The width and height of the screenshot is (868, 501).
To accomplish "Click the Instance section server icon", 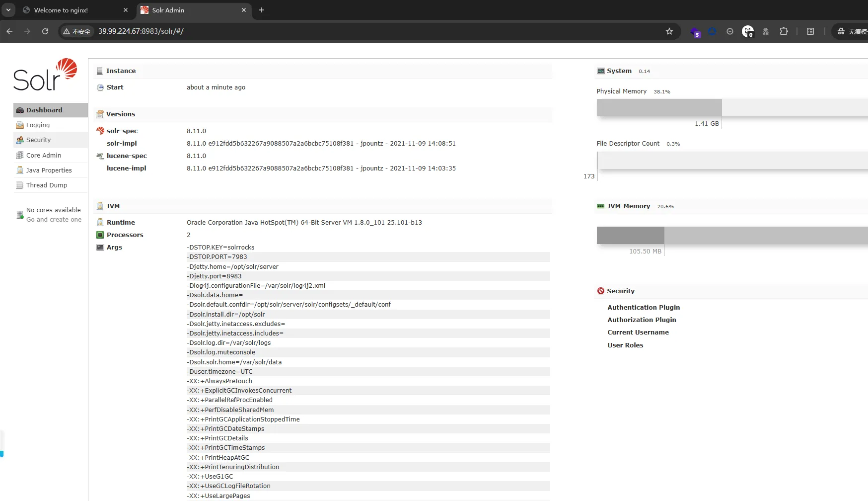I will (100, 71).
